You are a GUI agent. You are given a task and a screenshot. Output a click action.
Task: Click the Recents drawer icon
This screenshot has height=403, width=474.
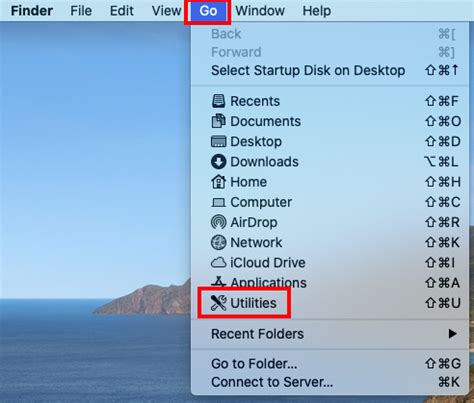click(219, 101)
